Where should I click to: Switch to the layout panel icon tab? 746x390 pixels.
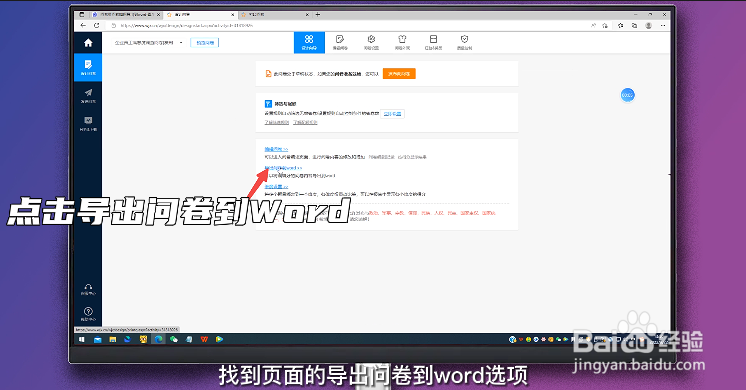coord(433,42)
